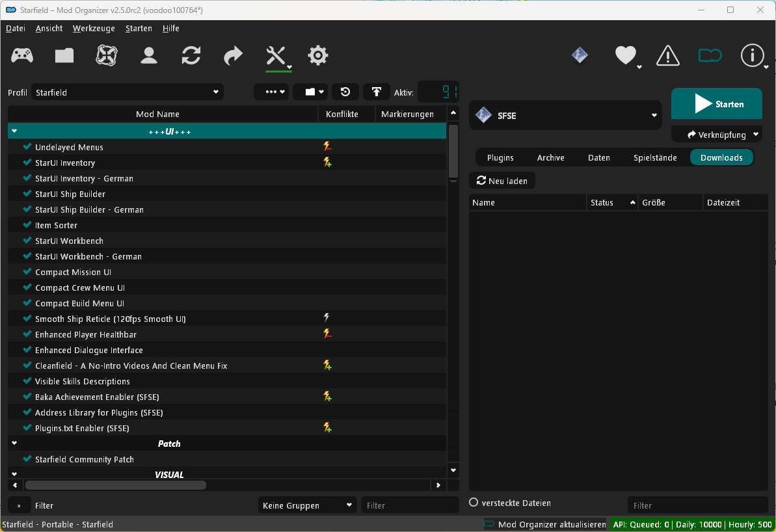Click conflict flag icon on Undelayed Menus row
This screenshot has width=776, height=532.
(327, 146)
